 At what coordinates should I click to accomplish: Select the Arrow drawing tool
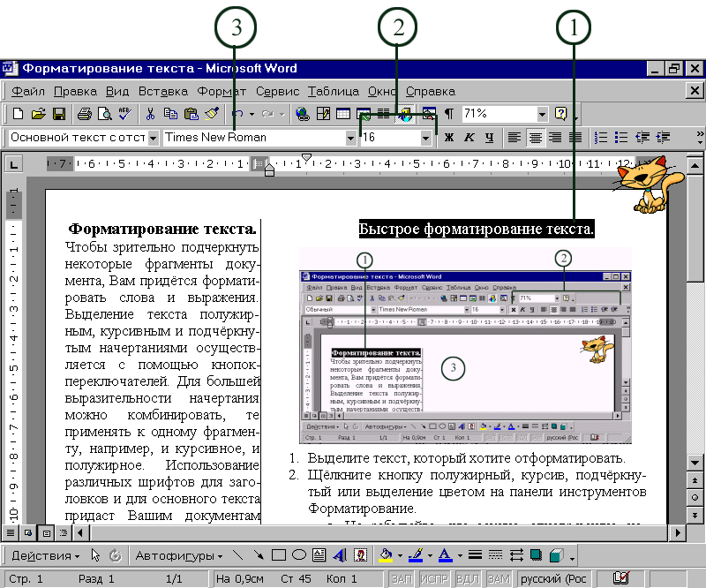259,555
